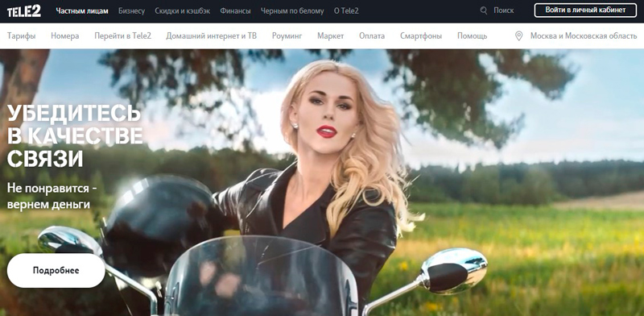Open Черным по белому page
Screen dimensions: 644x316
click(292, 11)
